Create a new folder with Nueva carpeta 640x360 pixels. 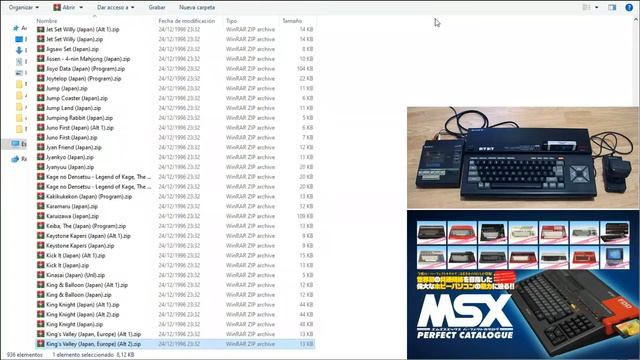[x=197, y=7]
